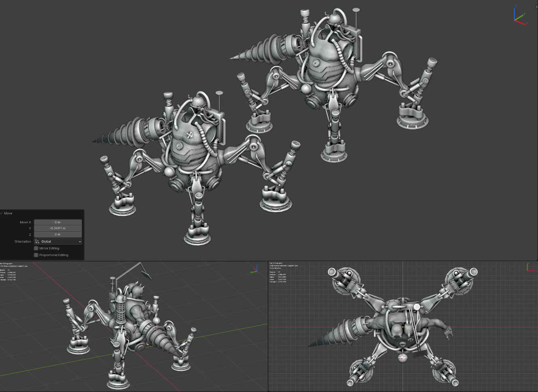This screenshot has height=392, width=538.
Task: Click the Move Z value field
Action: [58, 234]
